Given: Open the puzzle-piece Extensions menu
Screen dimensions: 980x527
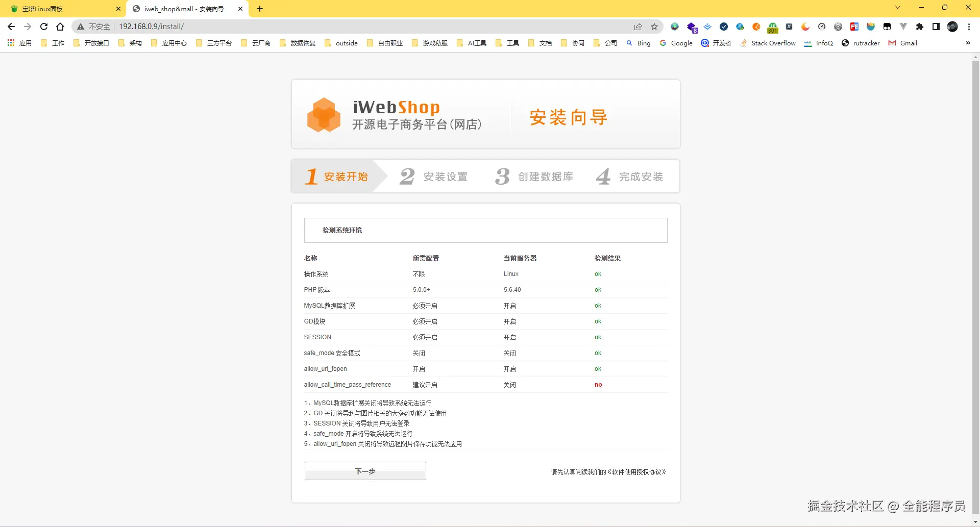Looking at the screenshot, I should tap(920, 27).
